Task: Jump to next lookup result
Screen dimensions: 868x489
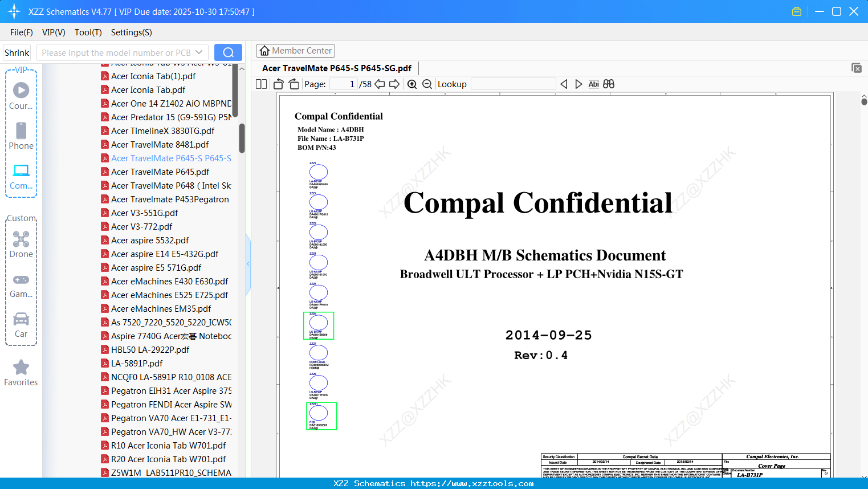Action: (x=578, y=84)
